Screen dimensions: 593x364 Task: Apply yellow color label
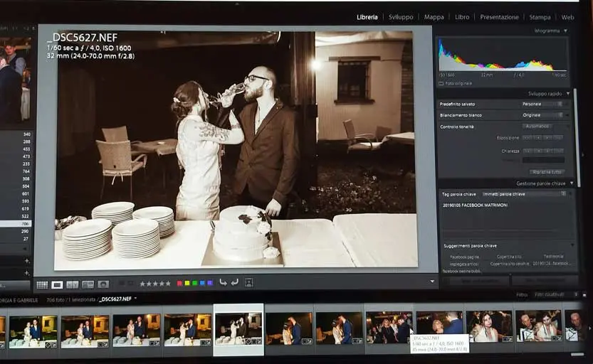[x=187, y=283]
